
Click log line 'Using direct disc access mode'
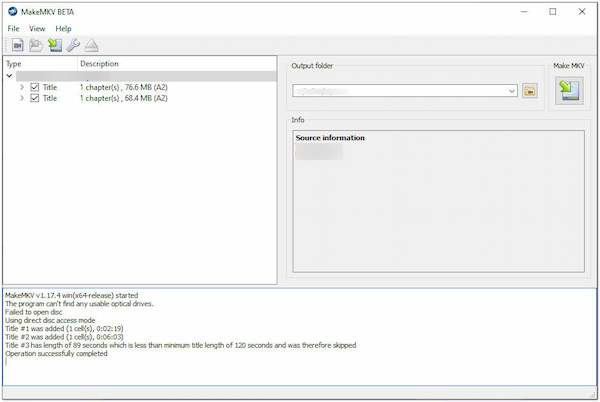[x=50, y=321]
